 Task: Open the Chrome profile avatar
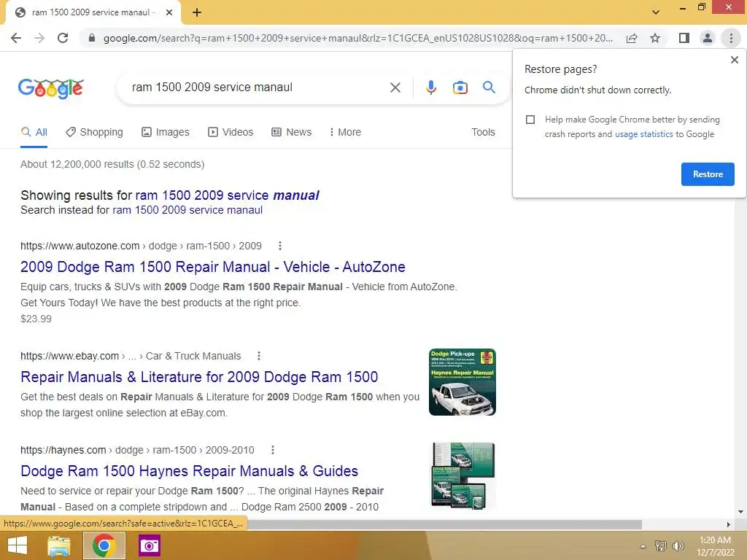(708, 38)
